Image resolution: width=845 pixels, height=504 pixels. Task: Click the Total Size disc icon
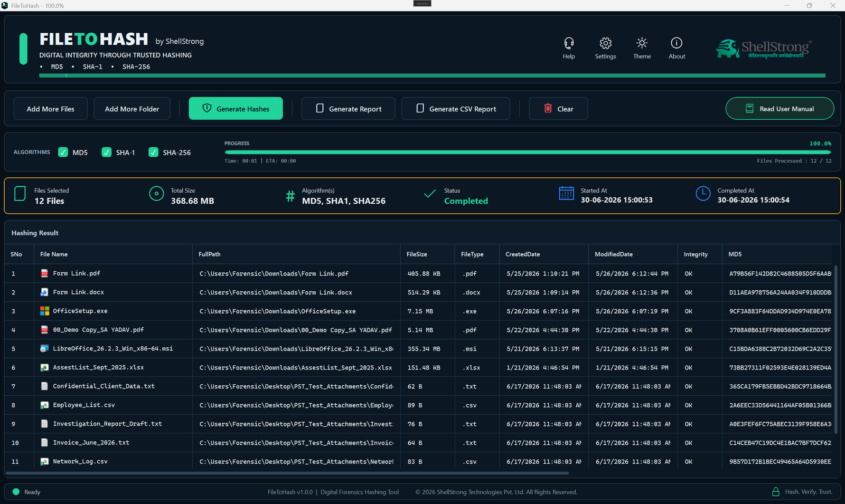[x=156, y=194]
